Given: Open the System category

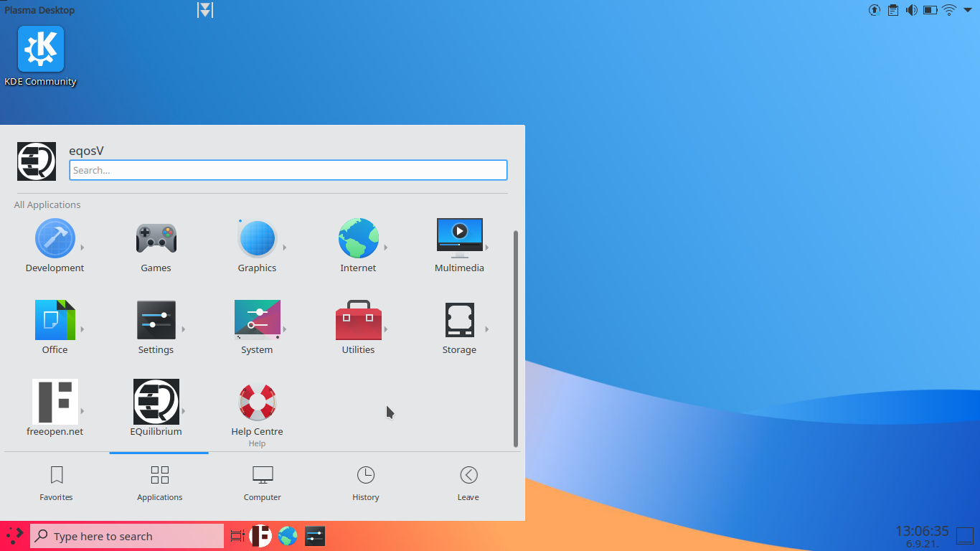Looking at the screenshot, I should coord(258,329).
